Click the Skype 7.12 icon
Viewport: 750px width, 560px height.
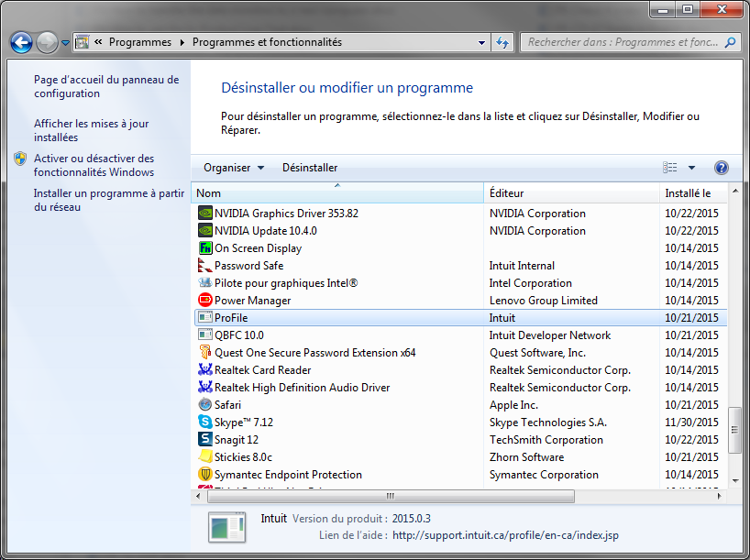(205, 423)
